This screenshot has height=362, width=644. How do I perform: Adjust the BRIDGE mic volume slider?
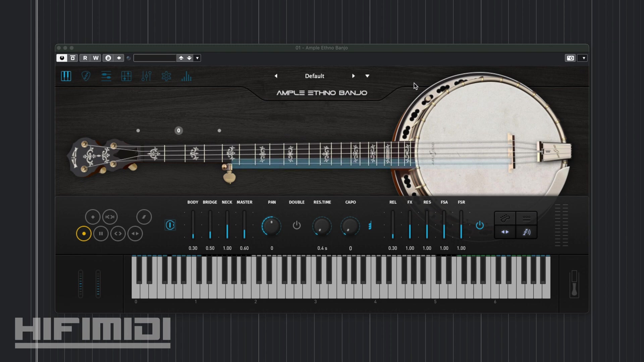(210, 225)
